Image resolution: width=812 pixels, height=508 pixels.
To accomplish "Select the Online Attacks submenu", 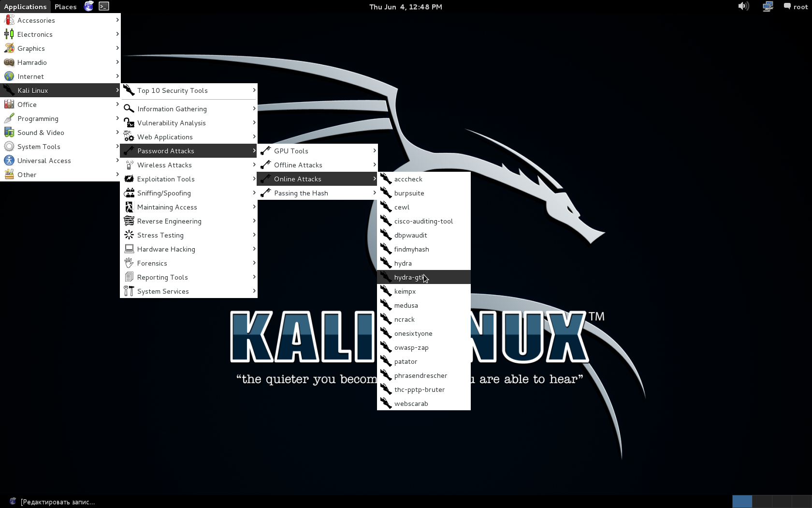I will 317,179.
